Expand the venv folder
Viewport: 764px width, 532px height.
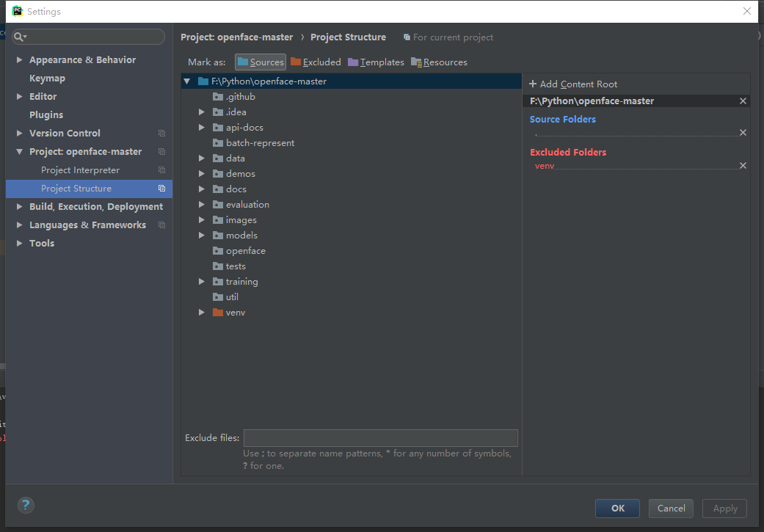pos(201,312)
